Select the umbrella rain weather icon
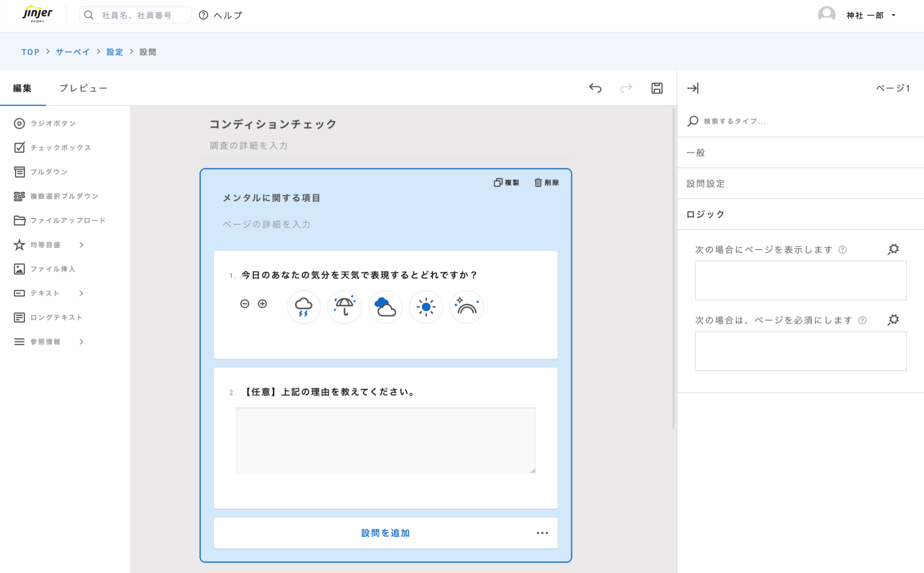The width and height of the screenshot is (924, 573). (x=344, y=306)
